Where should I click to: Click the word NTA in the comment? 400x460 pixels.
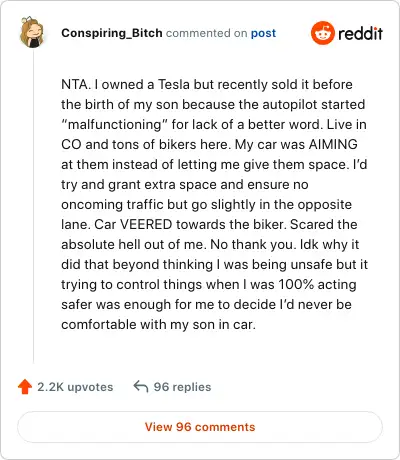(75, 85)
